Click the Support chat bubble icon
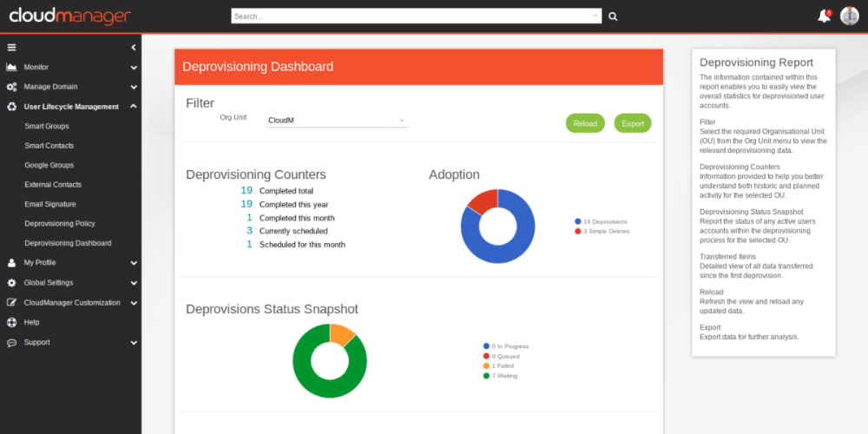The height and width of the screenshot is (434, 868). click(x=11, y=343)
